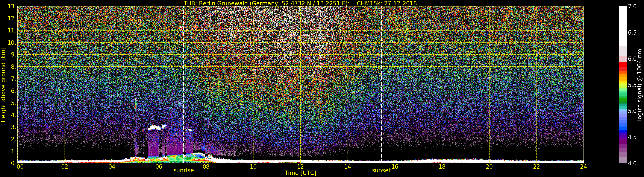Click the time axis tick label '04'
The width and height of the screenshot is (644, 177).
point(112,166)
